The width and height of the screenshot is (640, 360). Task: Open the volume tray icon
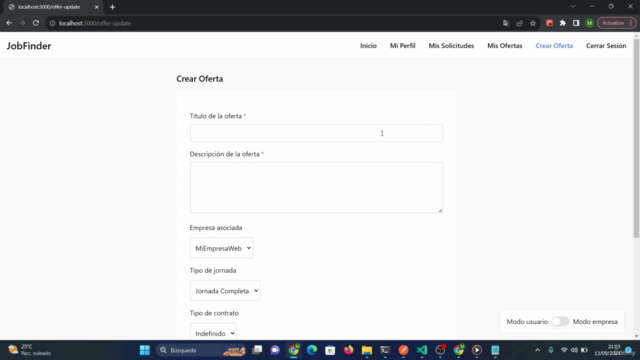click(574, 350)
